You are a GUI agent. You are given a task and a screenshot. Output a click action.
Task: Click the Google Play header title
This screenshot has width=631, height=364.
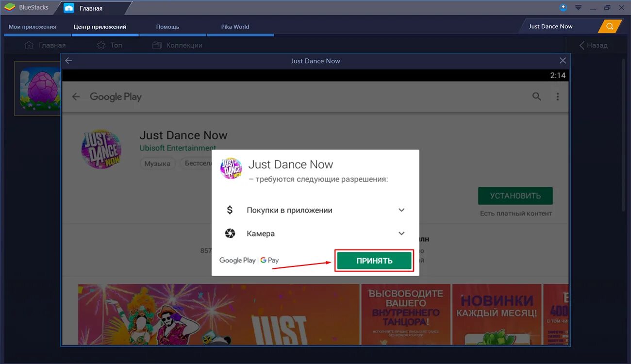pos(116,97)
